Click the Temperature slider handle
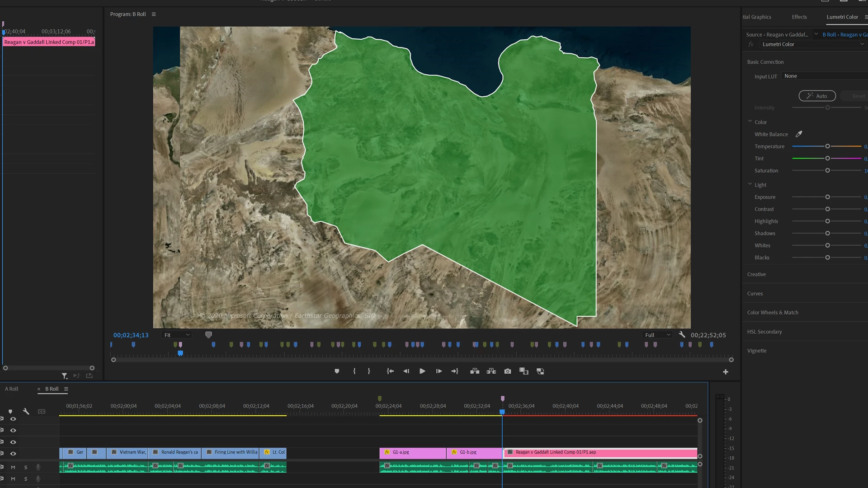The image size is (868, 488). click(827, 146)
